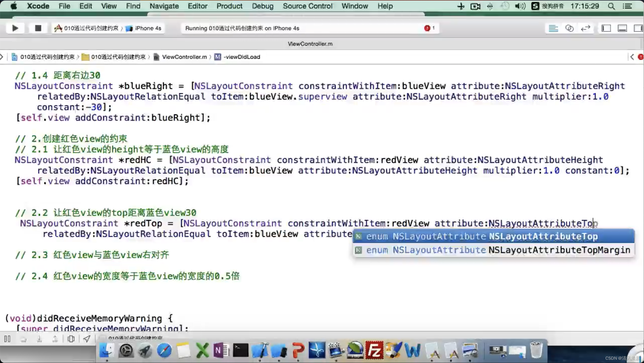Click the Debug View Hierarchy button
Viewport: 644px width, 363px height.
click(71, 339)
